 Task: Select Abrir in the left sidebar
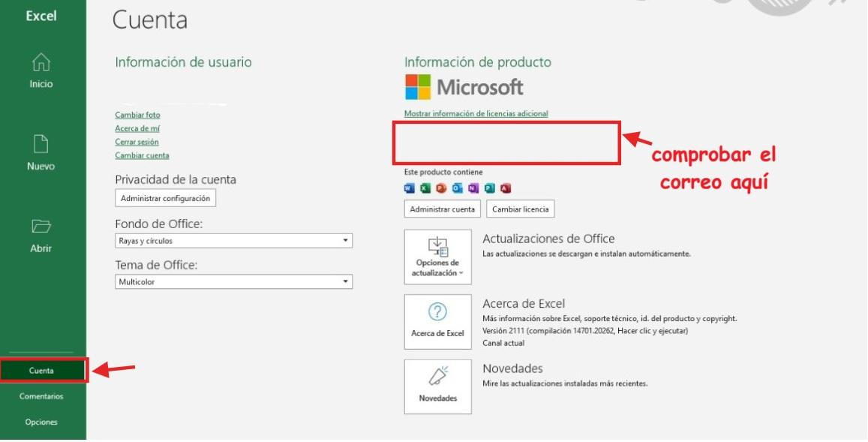point(41,235)
